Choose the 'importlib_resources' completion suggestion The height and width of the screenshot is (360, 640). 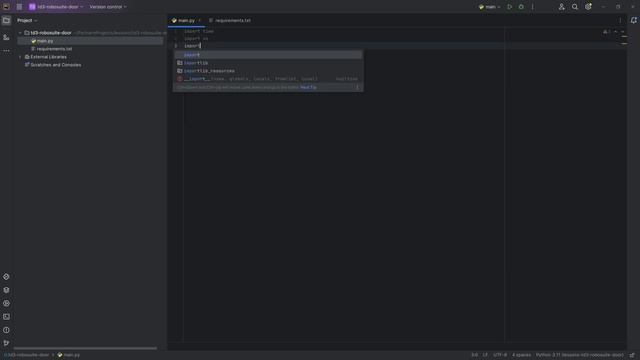coord(268,71)
